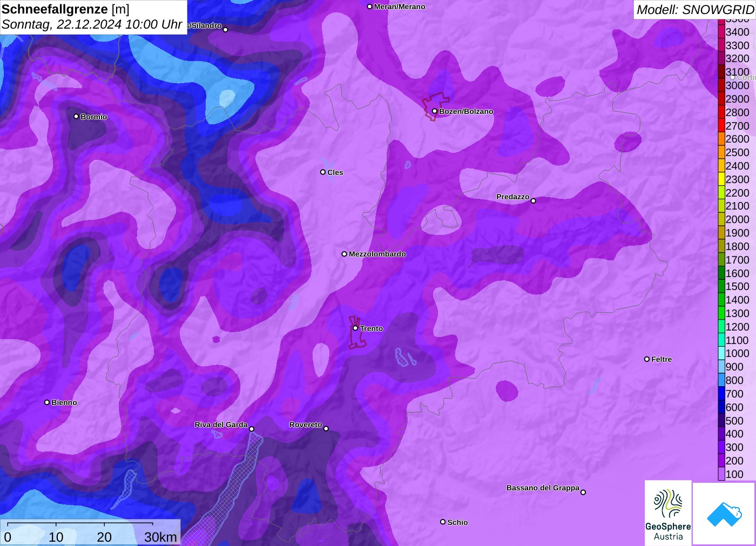
Task: Pick the 3400 m legend color swatch
Action: (721, 32)
